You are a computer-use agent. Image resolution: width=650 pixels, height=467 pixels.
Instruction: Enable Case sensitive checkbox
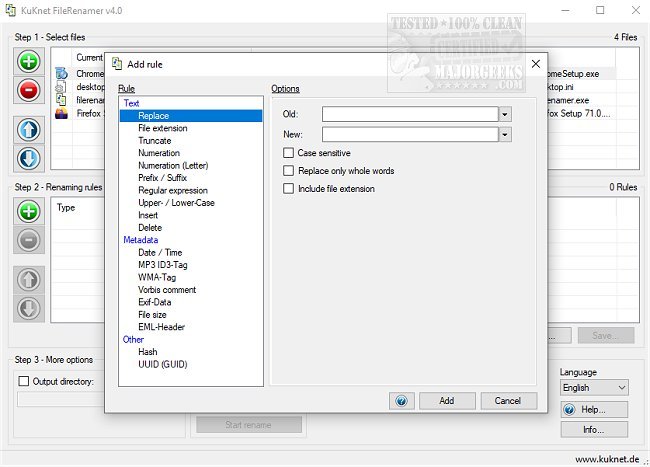coord(288,153)
